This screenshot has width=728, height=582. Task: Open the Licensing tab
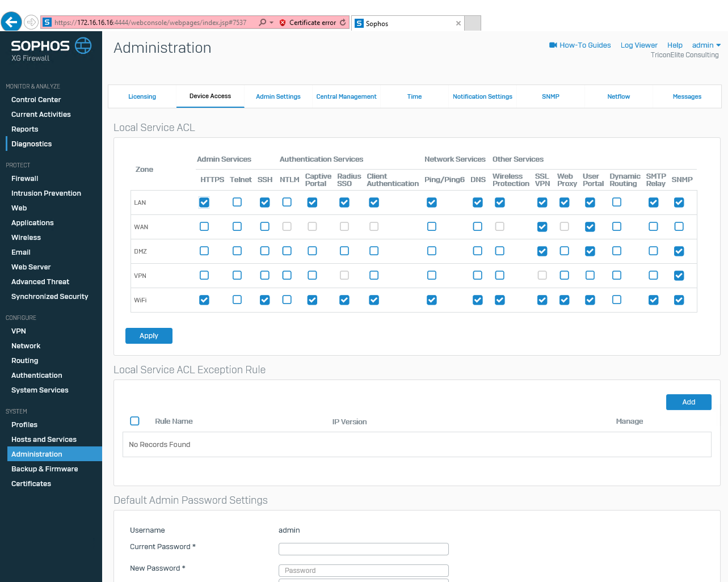[142, 96]
